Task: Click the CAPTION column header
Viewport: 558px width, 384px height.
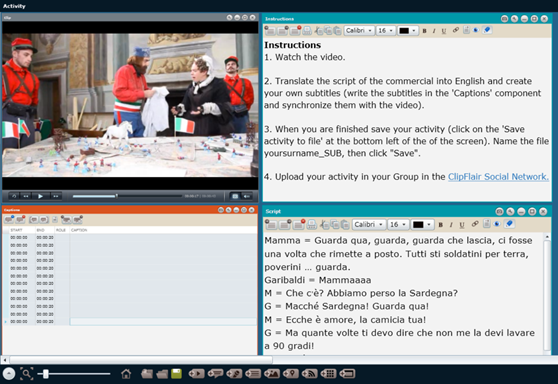Action: coord(79,230)
